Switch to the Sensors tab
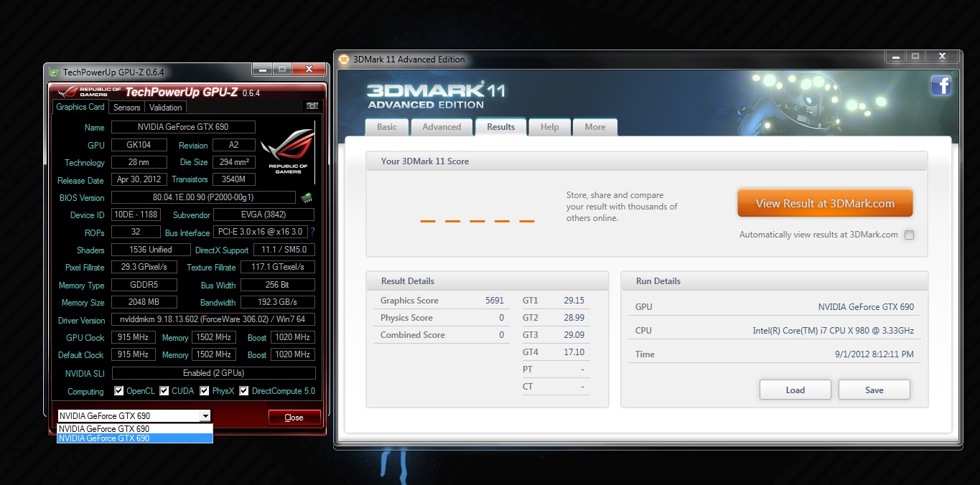The height and width of the screenshot is (485, 980). (x=127, y=108)
